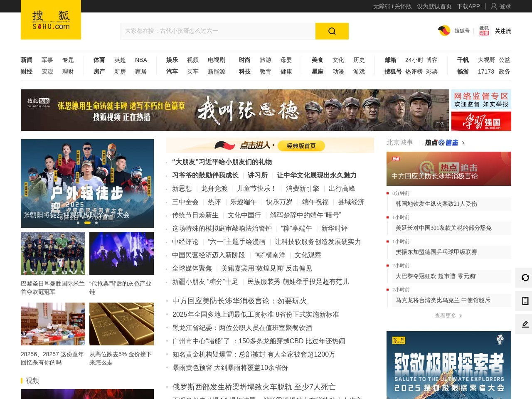Open the concert crowd thumbnail

point(121,253)
